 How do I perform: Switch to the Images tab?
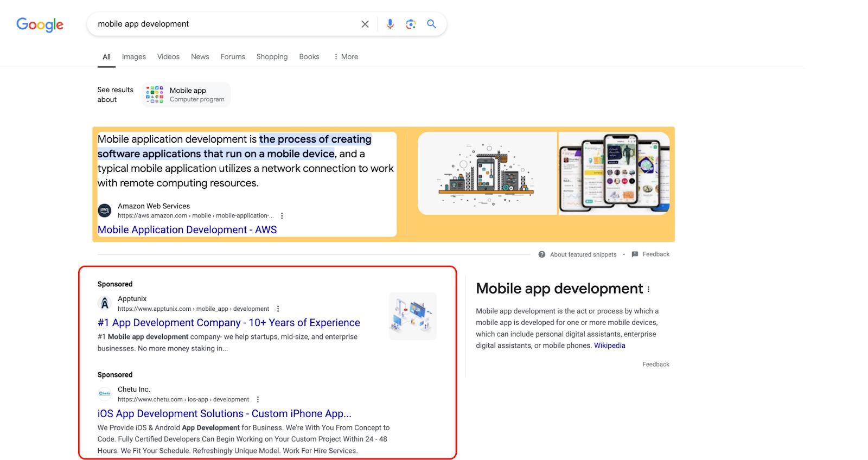tap(133, 56)
